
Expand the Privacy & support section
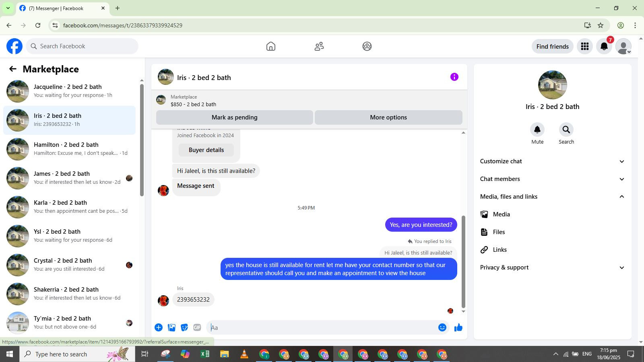(552, 267)
